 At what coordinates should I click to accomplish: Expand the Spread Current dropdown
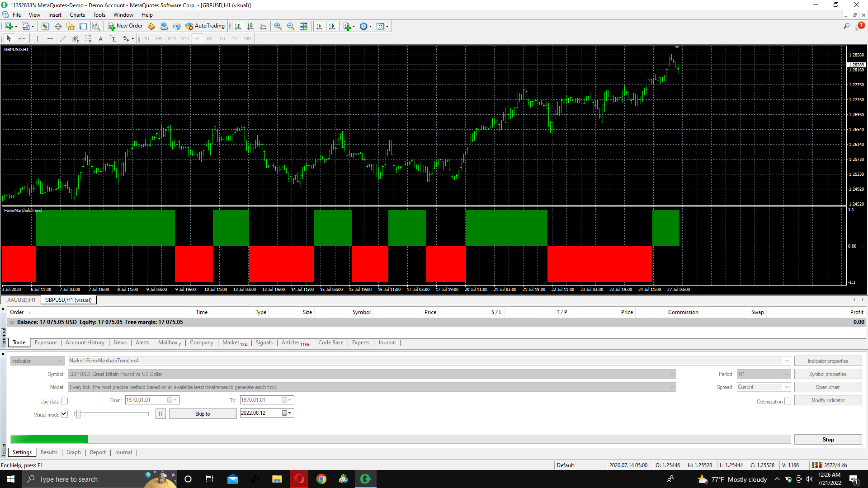(787, 387)
